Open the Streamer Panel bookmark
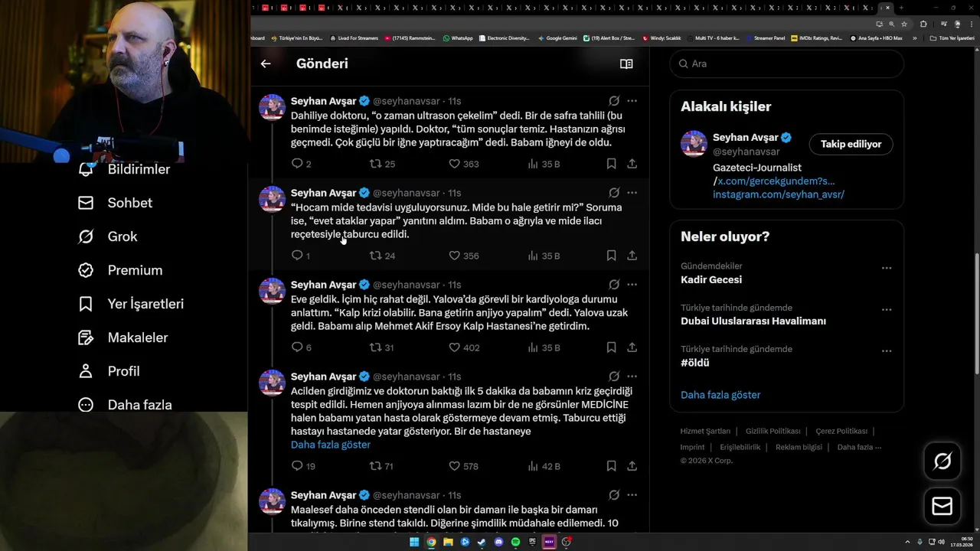Screen dimensions: 980x551 coord(765,37)
